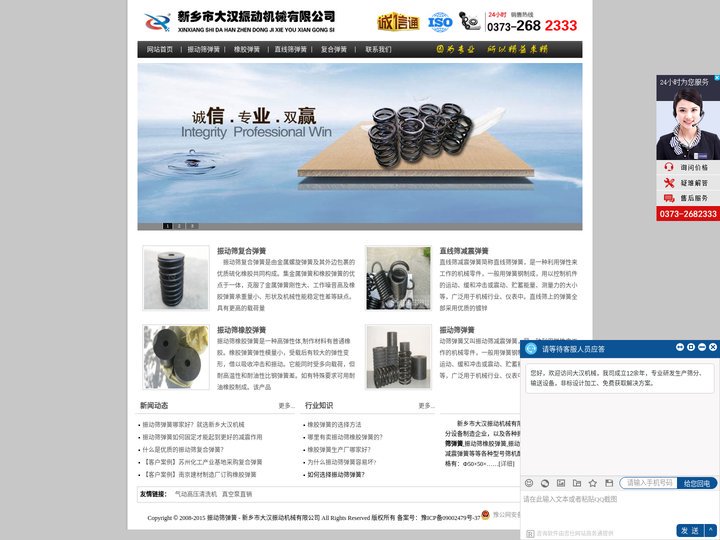Open news 什么是优质的振动筛复合弹簧?

tap(183, 450)
